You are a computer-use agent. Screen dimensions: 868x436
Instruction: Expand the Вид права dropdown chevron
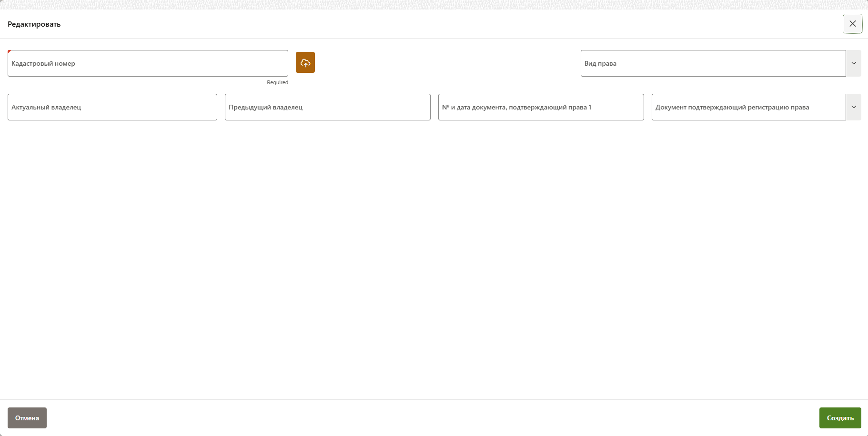click(854, 63)
